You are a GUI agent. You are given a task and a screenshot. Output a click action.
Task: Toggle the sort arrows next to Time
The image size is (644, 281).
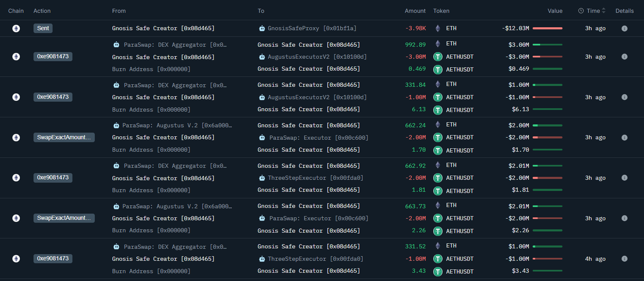pos(604,11)
